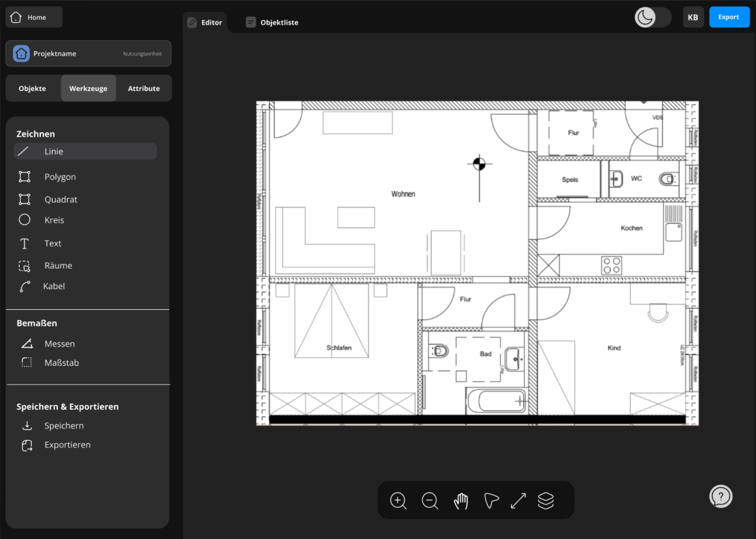Select the hand pan tool

[x=461, y=500]
